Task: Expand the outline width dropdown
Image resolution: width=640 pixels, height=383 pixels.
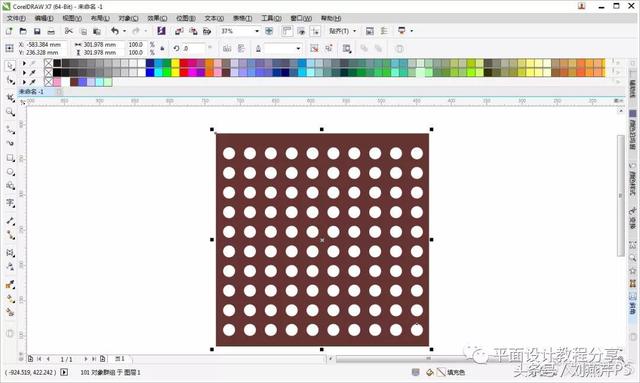Action: pos(298,49)
